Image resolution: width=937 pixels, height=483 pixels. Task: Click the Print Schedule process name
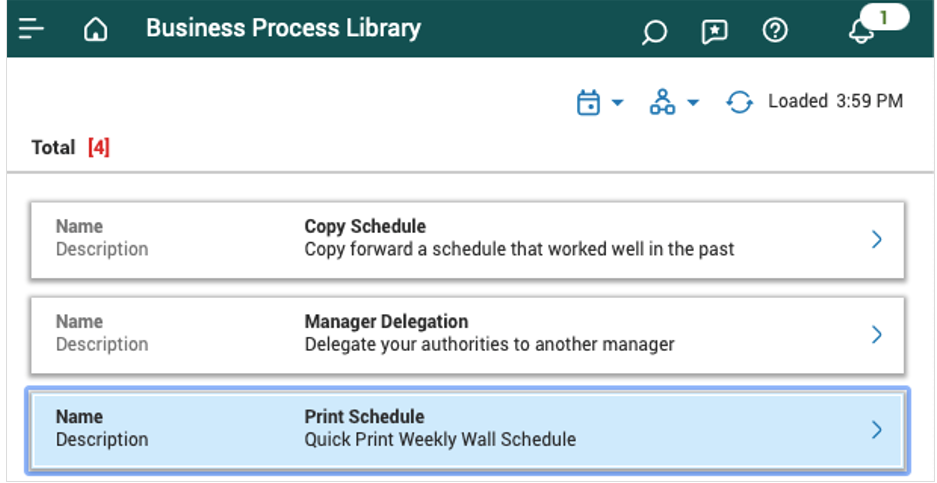tap(364, 417)
